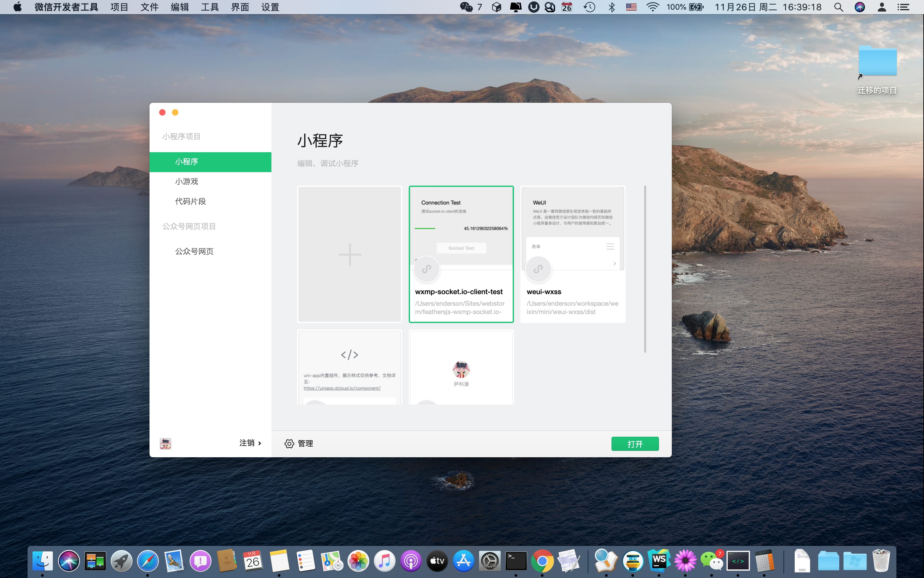Click the link icon on the wxmp-socket.io-client-test card
The width and height of the screenshot is (924, 578).
pos(426,269)
